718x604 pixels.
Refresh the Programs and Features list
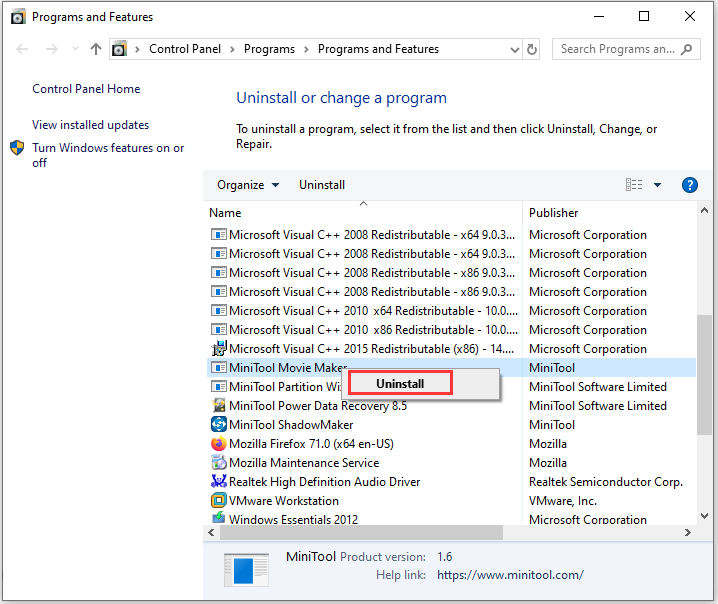[532, 49]
